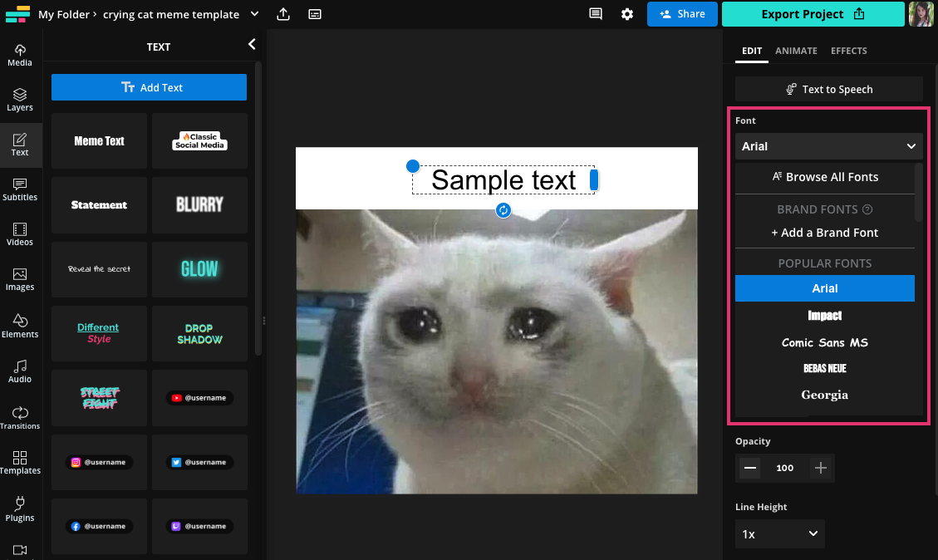Open the Layers panel
This screenshot has width=938, height=560.
point(19,100)
